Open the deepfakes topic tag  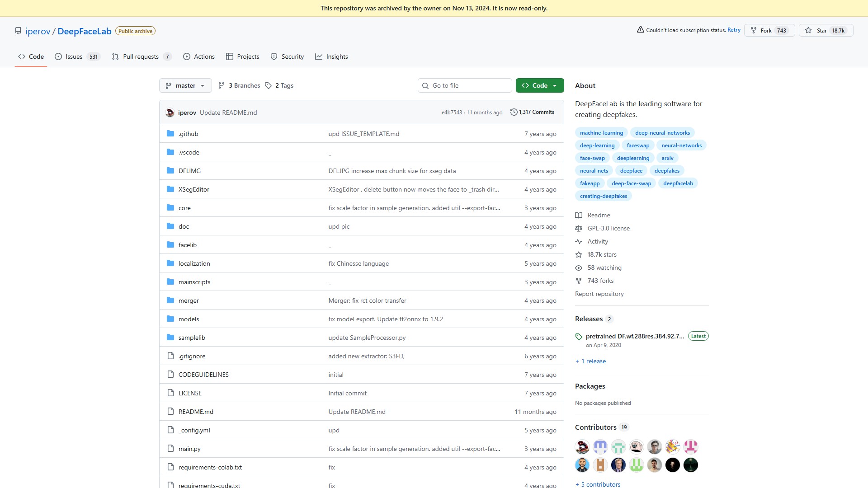(x=667, y=171)
